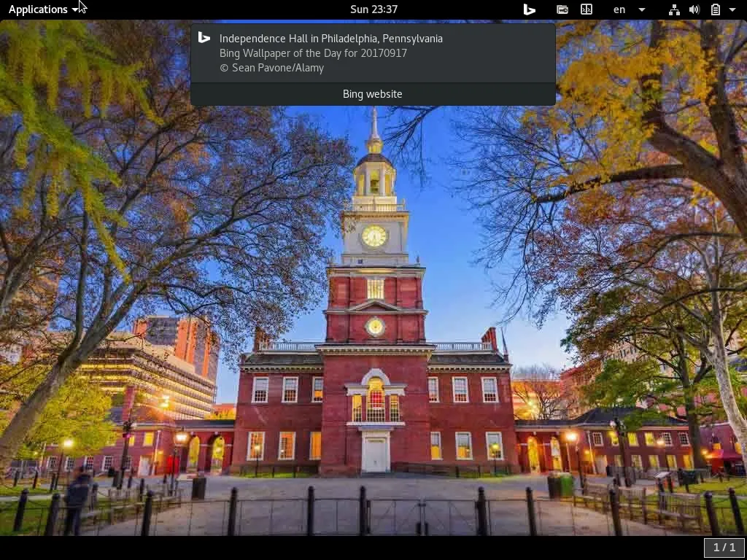Click the wired network status icon

tap(674, 9)
